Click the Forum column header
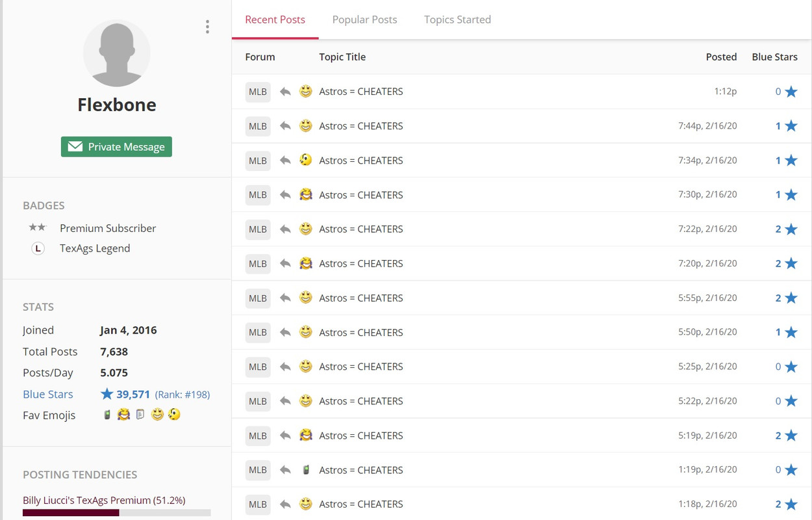This screenshot has width=812, height=520. click(x=260, y=57)
